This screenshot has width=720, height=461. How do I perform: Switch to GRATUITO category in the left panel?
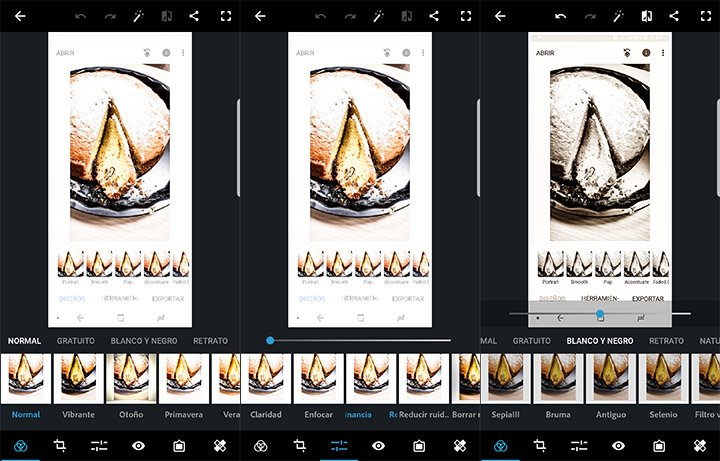point(76,341)
